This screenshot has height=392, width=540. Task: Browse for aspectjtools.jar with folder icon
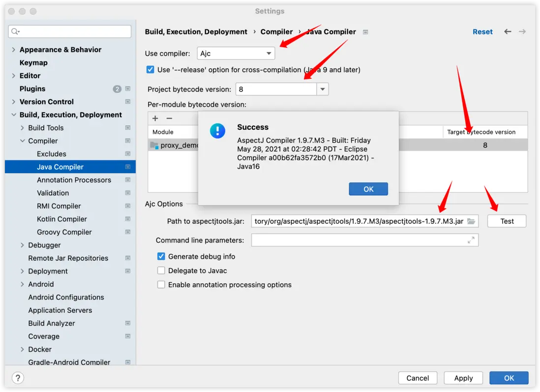(x=471, y=221)
